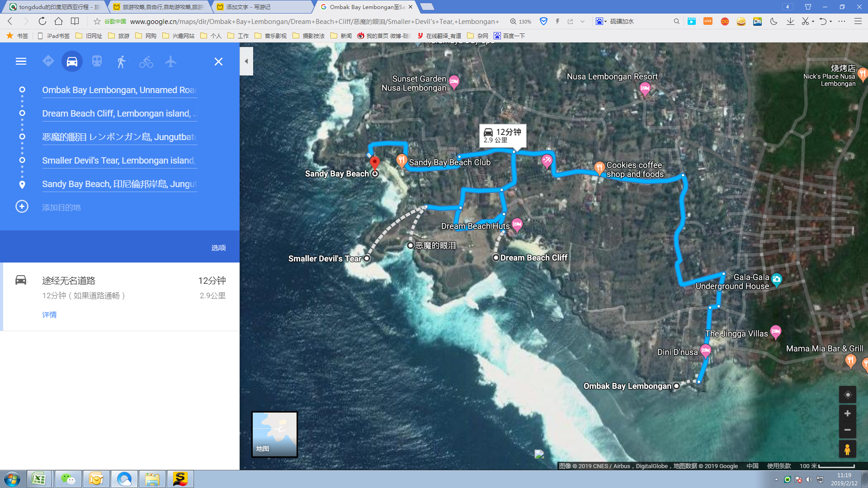Viewport: 868px width, 488px height.
Task: Click the Nusa Lembongan Resort hotel marker
Action: point(645,89)
